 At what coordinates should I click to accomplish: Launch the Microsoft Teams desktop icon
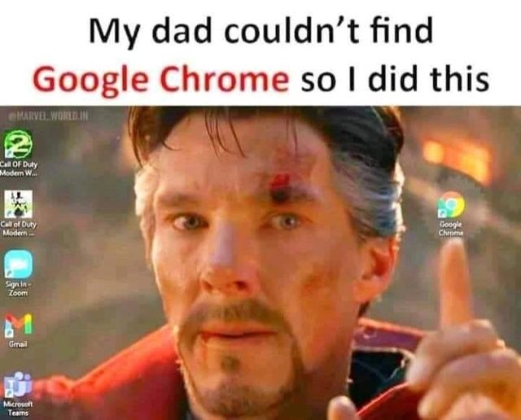point(18,384)
